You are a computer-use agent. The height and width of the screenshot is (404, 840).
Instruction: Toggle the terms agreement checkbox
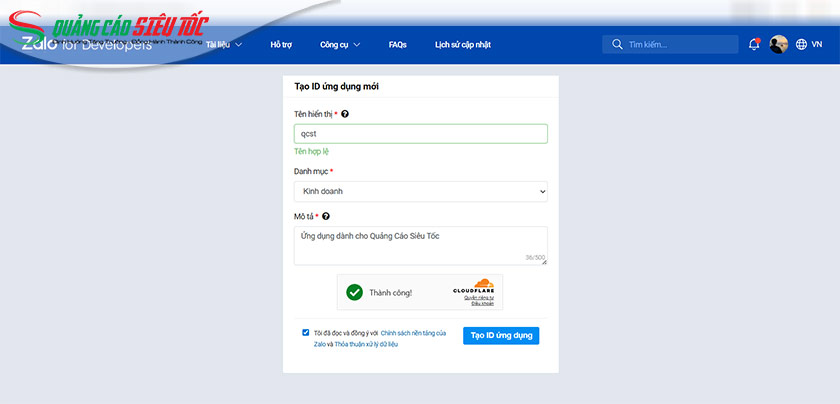[306, 332]
